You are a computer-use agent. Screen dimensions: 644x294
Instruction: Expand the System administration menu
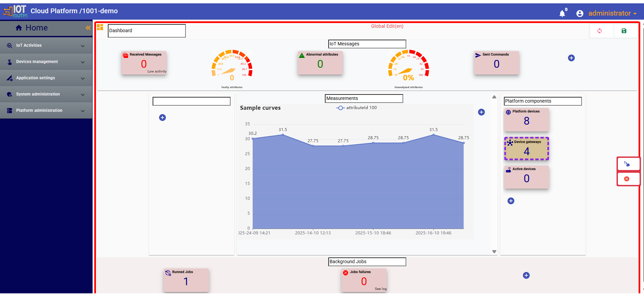click(46, 94)
